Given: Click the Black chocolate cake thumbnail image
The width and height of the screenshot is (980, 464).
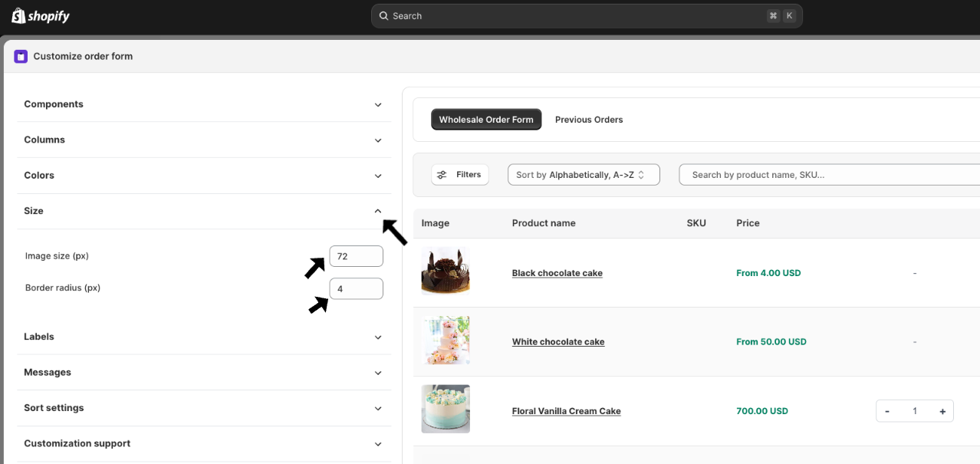Looking at the screenshot, I should 446,271.
